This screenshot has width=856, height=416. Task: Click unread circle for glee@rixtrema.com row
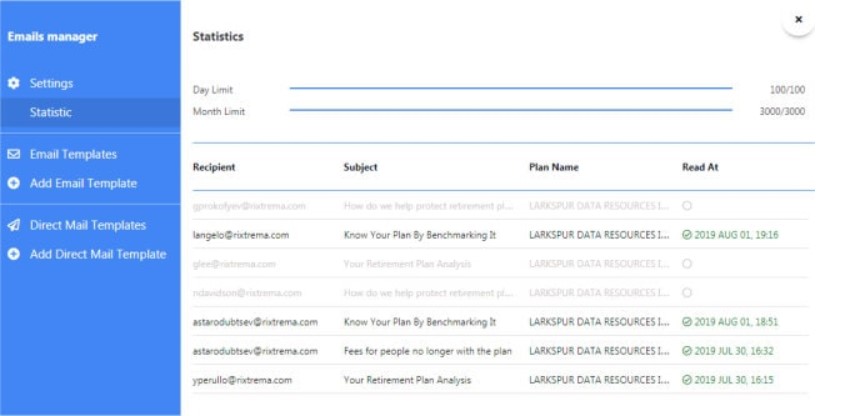(687, 264)
